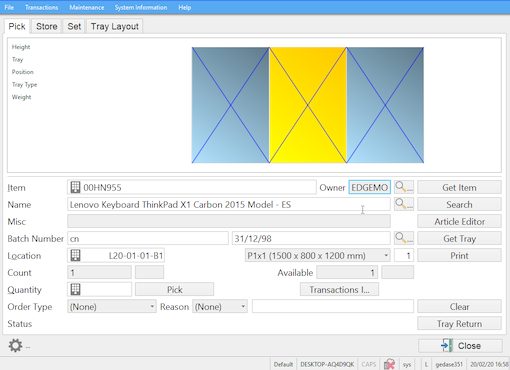Click the text field right of Reason

click(333, 306)
